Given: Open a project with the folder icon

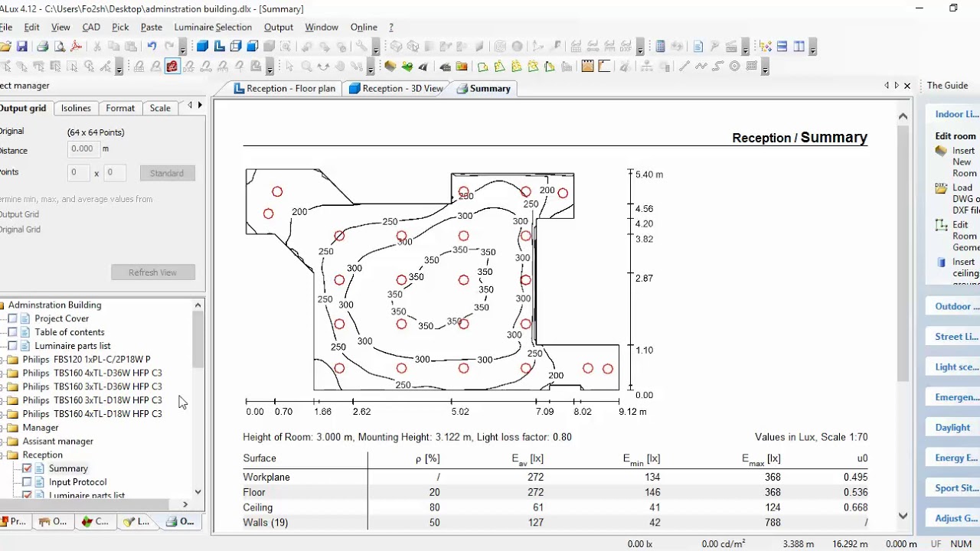Looking at the screenshot, I should (x=6, y=47).
